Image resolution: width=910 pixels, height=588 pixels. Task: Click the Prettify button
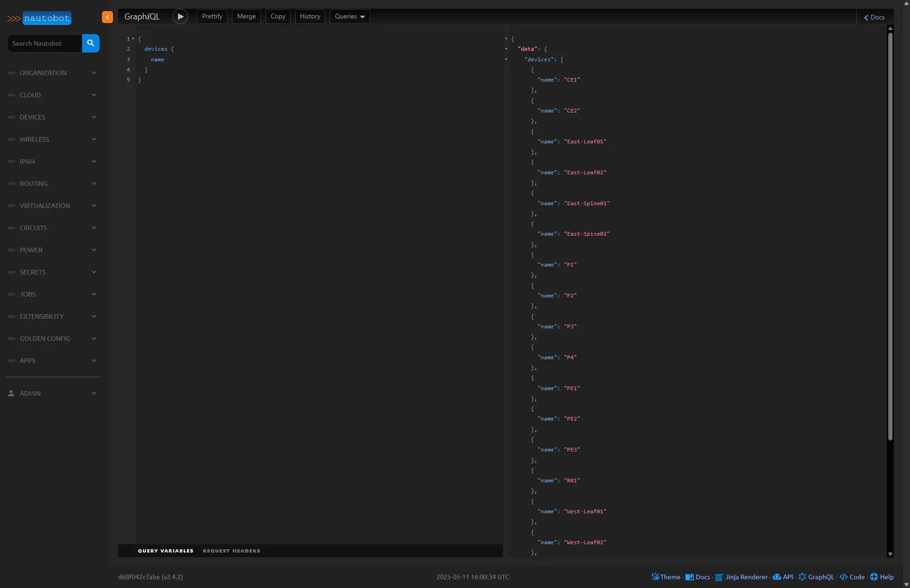click(212, 17)
